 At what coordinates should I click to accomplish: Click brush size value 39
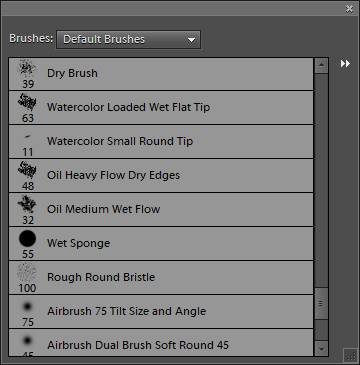[x=28, y=85]
